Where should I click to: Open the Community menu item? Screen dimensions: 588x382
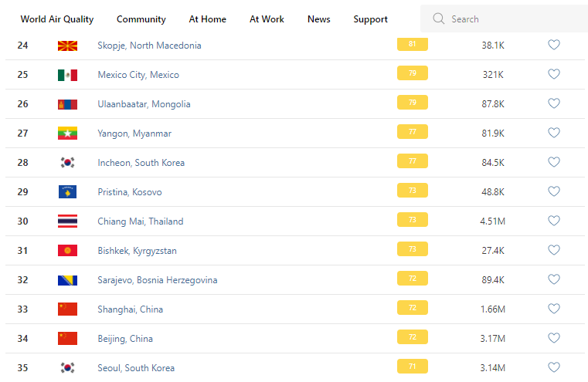click(141, 19)
